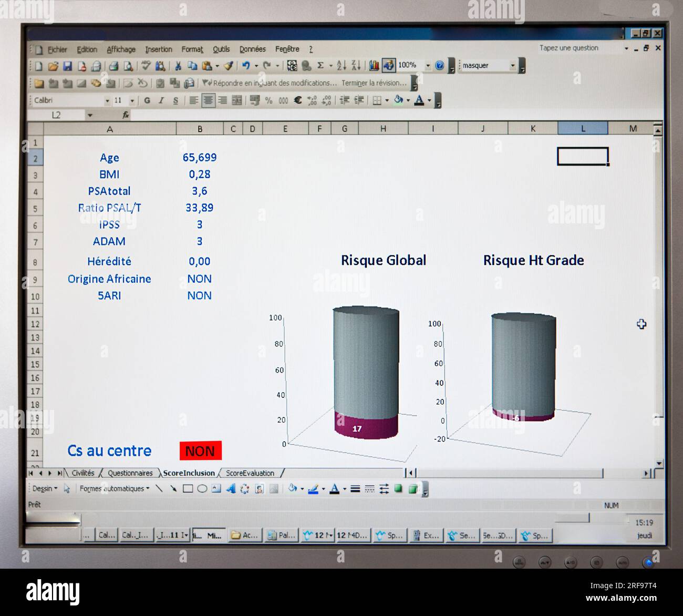Click the Pal... button in the taskbar
This screenshot has width=683, height=616.
pos(281,536)
